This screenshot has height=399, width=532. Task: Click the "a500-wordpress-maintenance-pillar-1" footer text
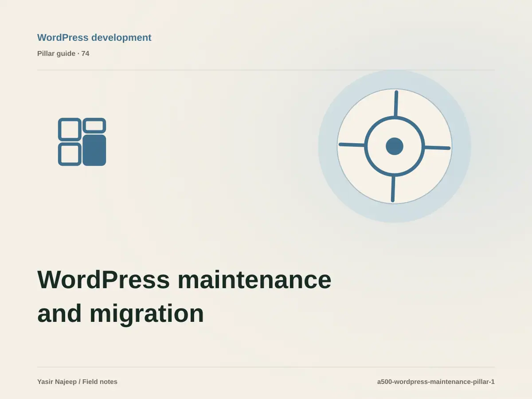436,382
